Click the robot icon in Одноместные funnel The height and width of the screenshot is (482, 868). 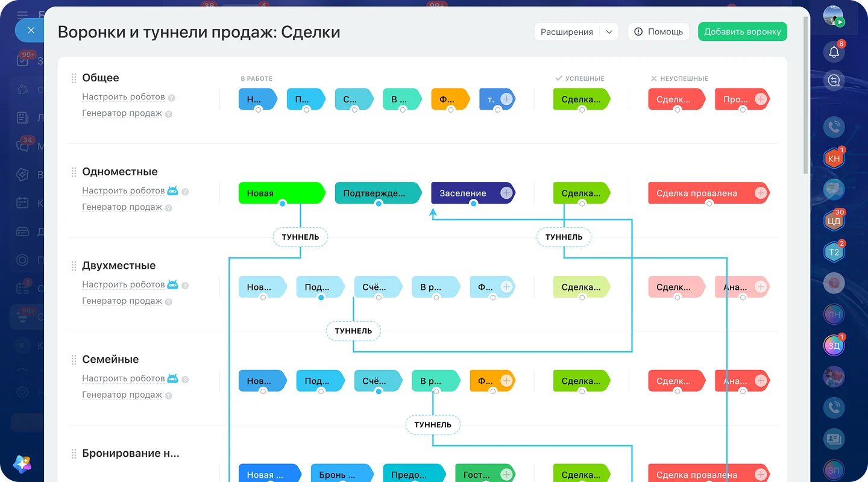pos(172,191)
